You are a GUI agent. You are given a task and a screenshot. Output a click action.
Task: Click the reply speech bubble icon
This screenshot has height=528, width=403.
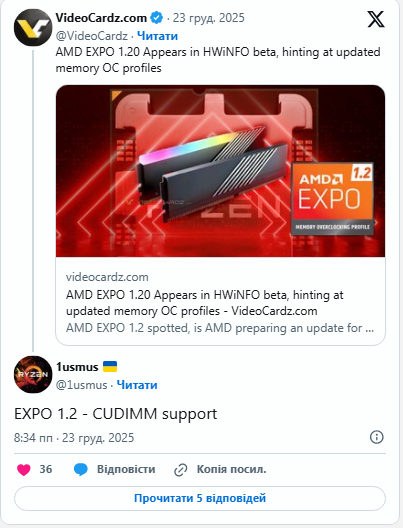(x=80, y=469)
